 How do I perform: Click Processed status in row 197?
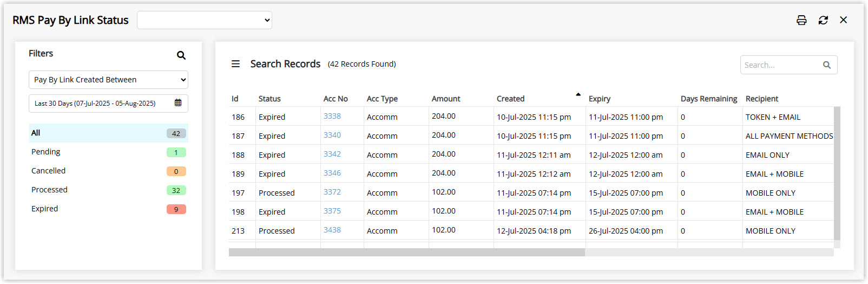(277, 193)
